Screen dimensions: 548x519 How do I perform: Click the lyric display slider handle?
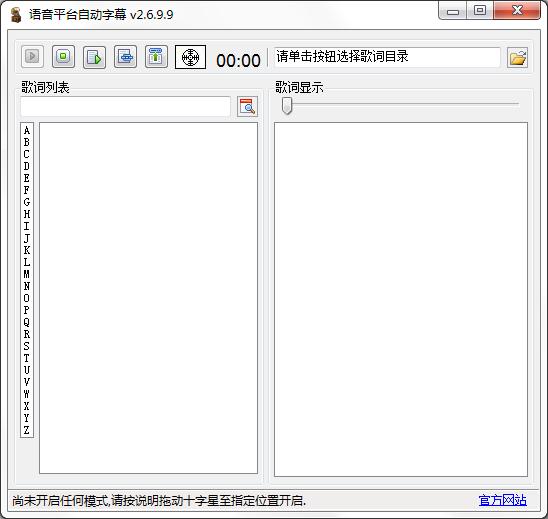point(287,106)
